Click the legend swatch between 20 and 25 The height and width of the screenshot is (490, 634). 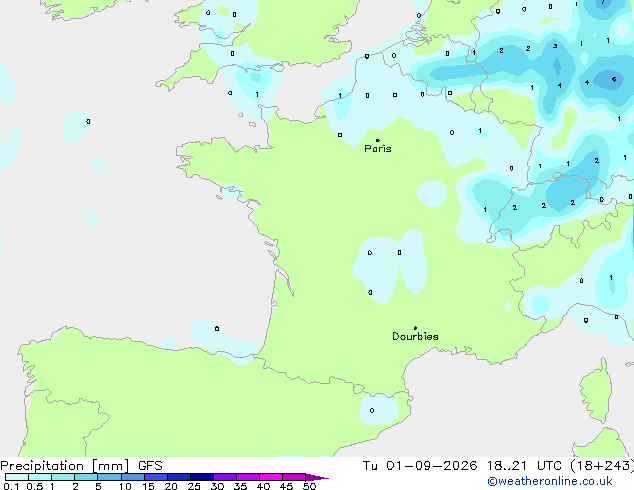click(179, 477)
